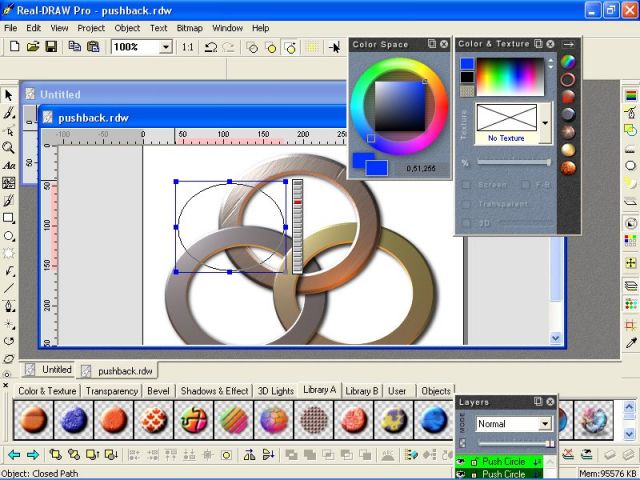Select the text tool
The width and height of the screenshot is (640, 480).
9,165
